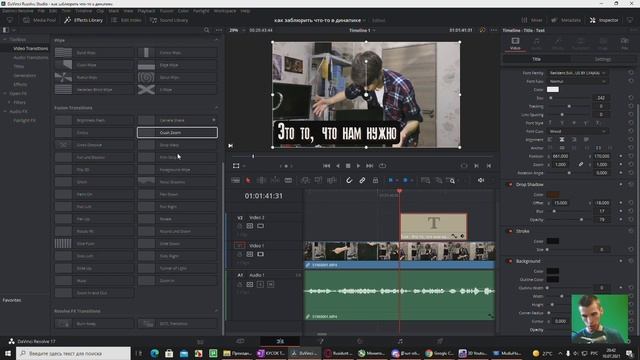Jump to first frame transport button
640x360 pixels.
[327, 166]
